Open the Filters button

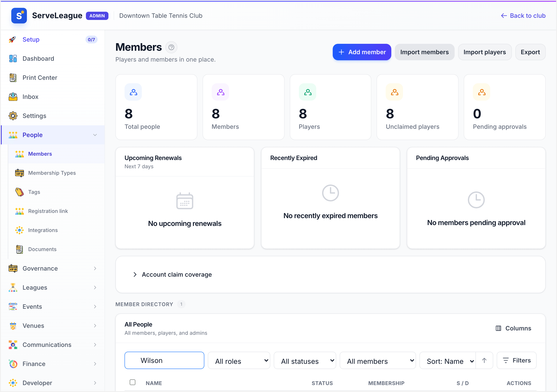pos(516,361)
